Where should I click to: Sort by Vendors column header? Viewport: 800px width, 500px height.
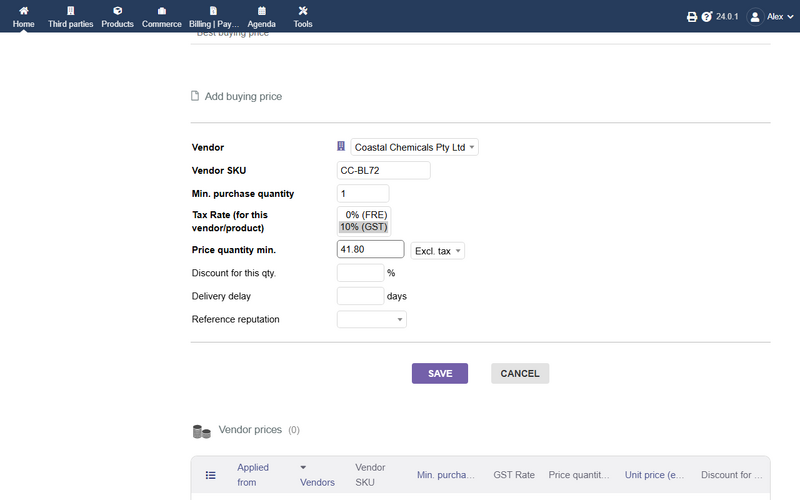click(x=317, y=482)
